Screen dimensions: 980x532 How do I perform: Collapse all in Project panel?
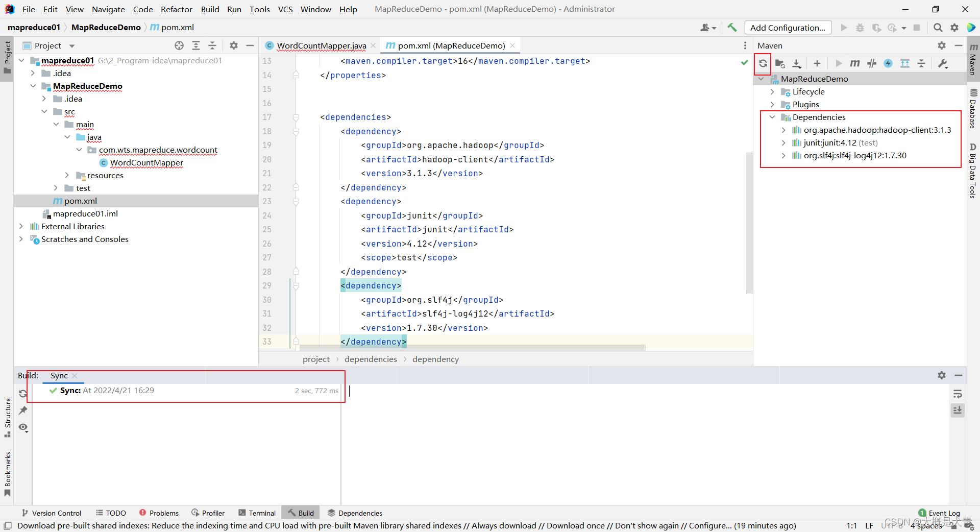pyautogui.click(x=212, y=45)
